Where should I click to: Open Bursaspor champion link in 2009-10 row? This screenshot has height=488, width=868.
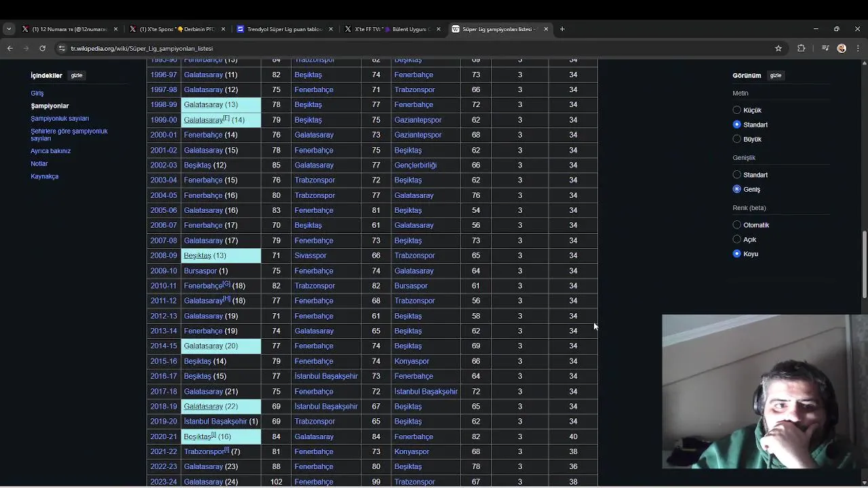(201, 270)
